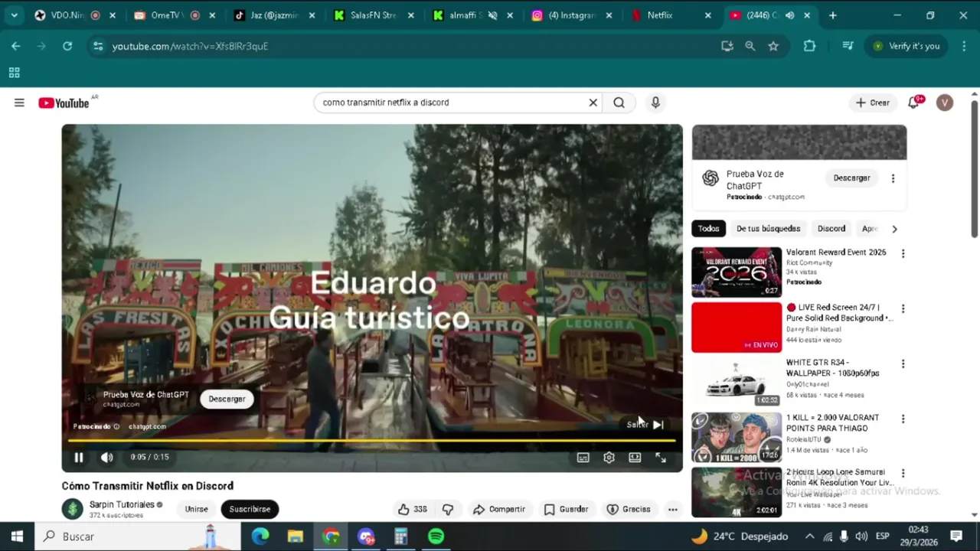Select the Todos filter chip
Screen dimensions: 980x551
pos(708,228)
